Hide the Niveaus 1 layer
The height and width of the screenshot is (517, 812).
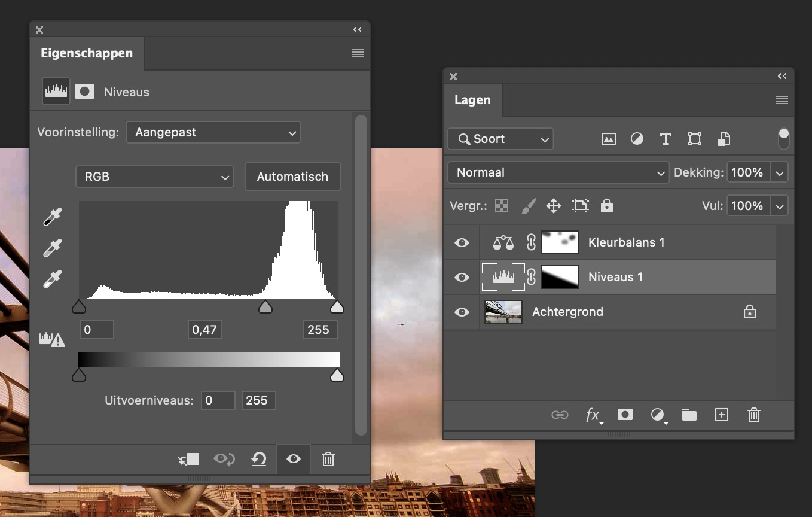(462, 277)
